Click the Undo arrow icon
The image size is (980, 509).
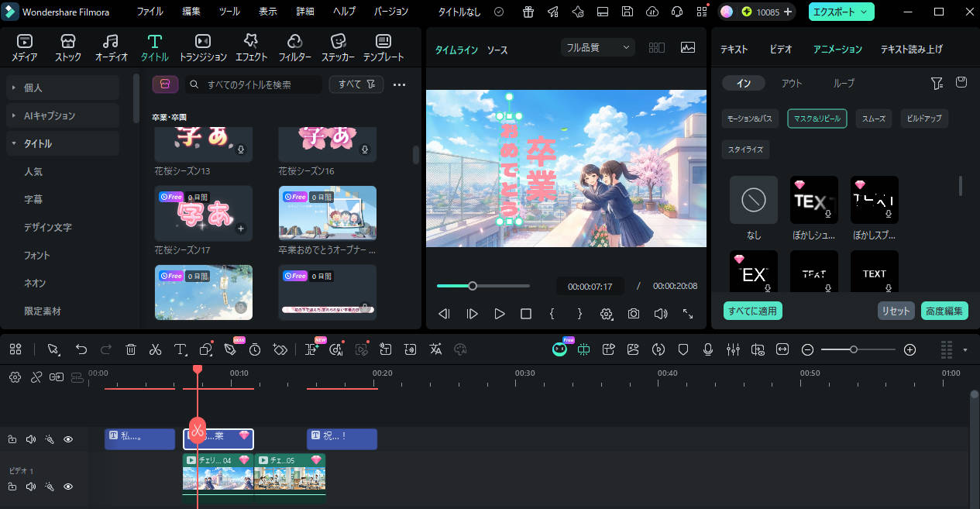coord(81,350)
